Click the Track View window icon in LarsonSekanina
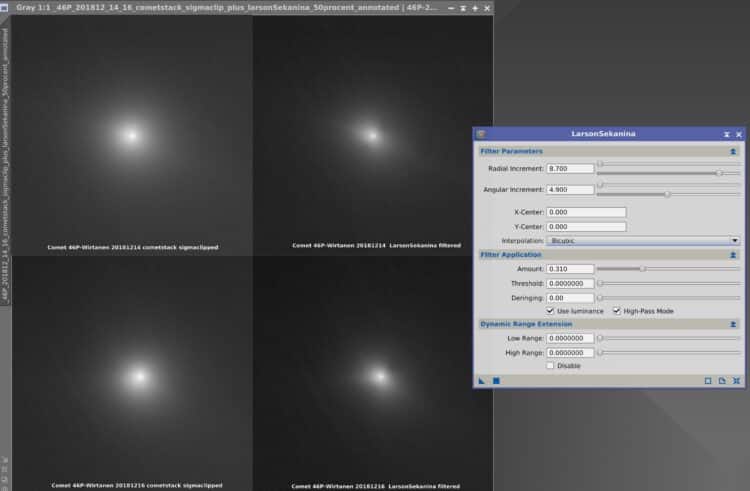The image size is (750, 491). point(708,381)
